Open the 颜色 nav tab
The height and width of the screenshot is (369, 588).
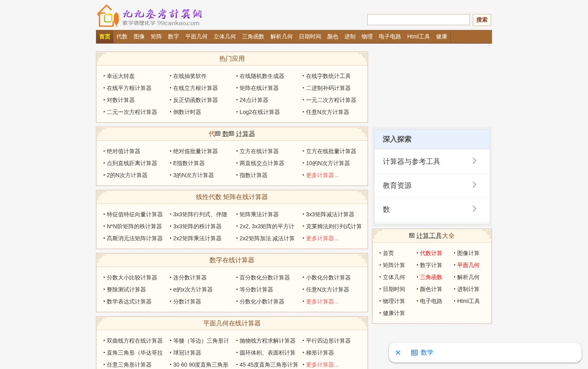333,36
